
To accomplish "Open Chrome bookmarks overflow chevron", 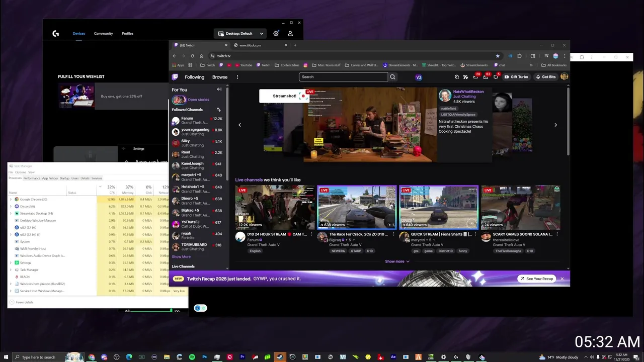I will coord(531,65).
